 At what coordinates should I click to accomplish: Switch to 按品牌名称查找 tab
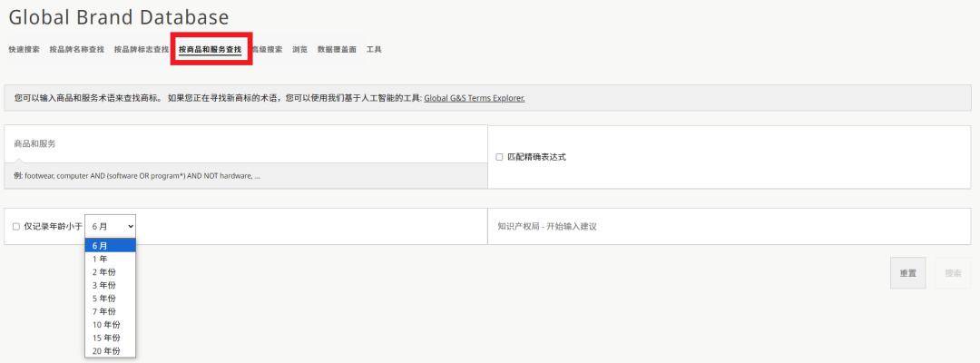coord(76,49)
